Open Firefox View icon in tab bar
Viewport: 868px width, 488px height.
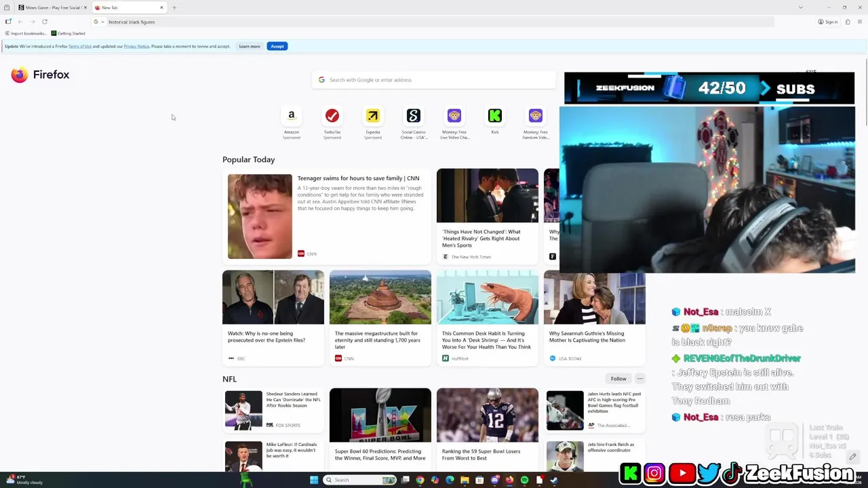click(x=7, y=7)
